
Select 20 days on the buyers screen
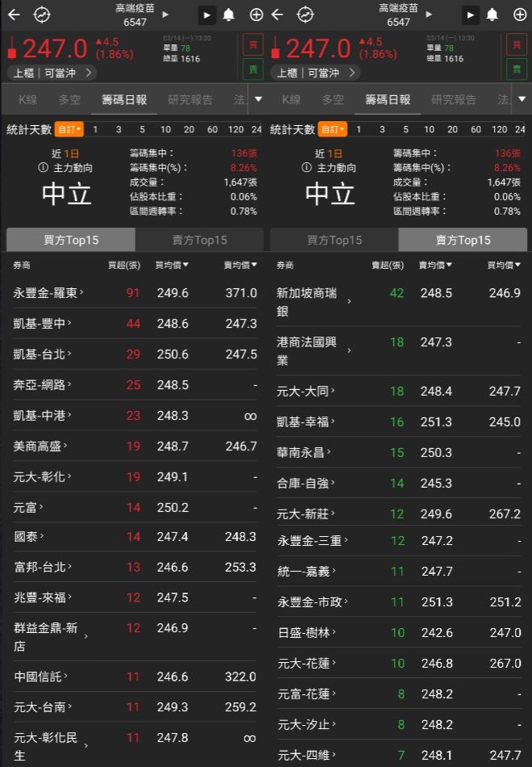coord(189,130)
